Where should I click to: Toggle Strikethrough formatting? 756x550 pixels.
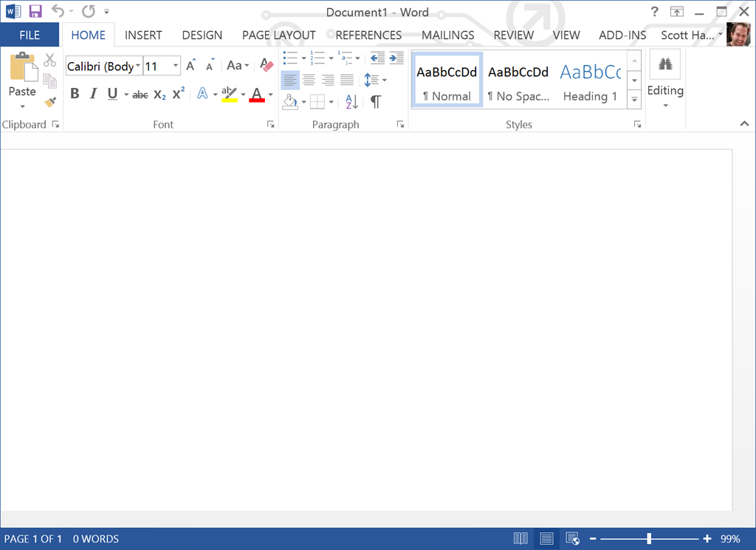140,94
